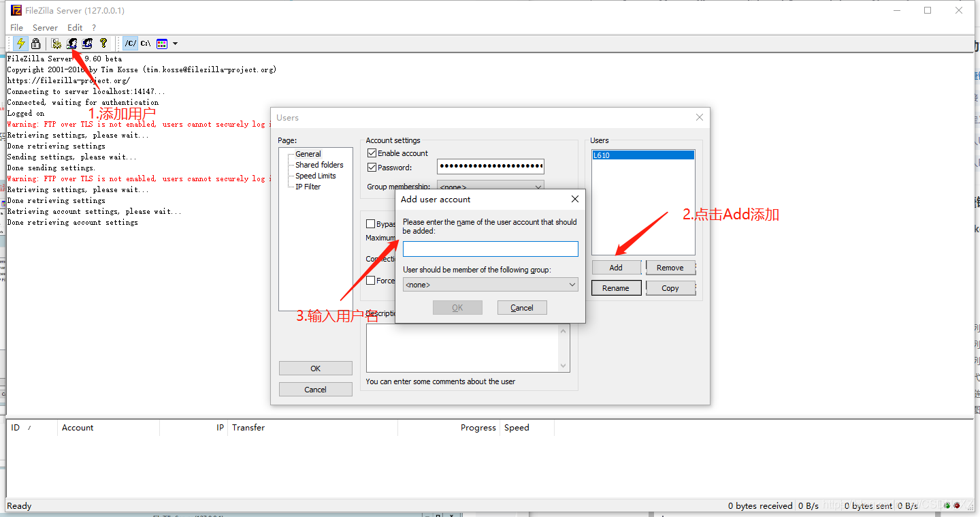Sort connections by ID column header
Image resolution: width=980 pixels, height=517 pixels.
point(32,428)
